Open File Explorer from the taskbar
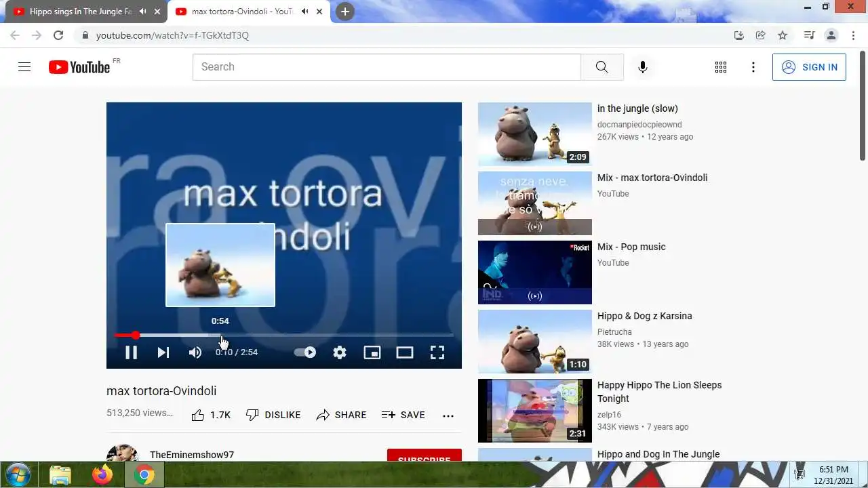868x488 pixels. (60, 475)
